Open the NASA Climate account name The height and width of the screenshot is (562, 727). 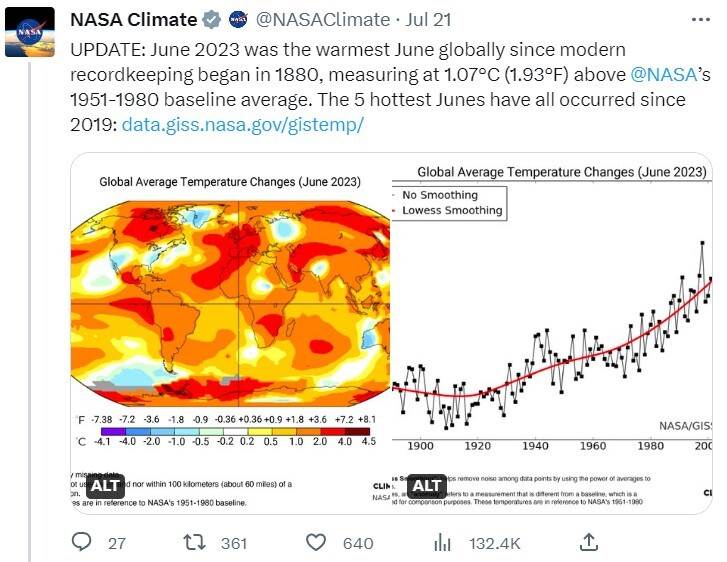pos(135,20)
